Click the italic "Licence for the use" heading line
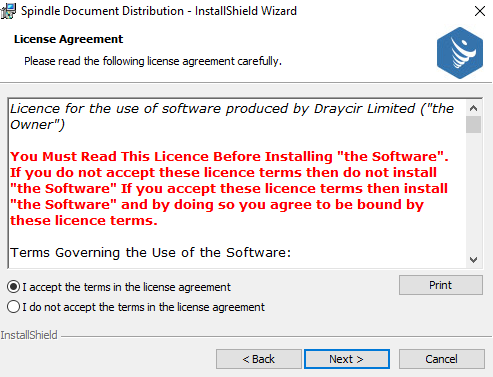The image size is (493, 377). coord(232,116)
